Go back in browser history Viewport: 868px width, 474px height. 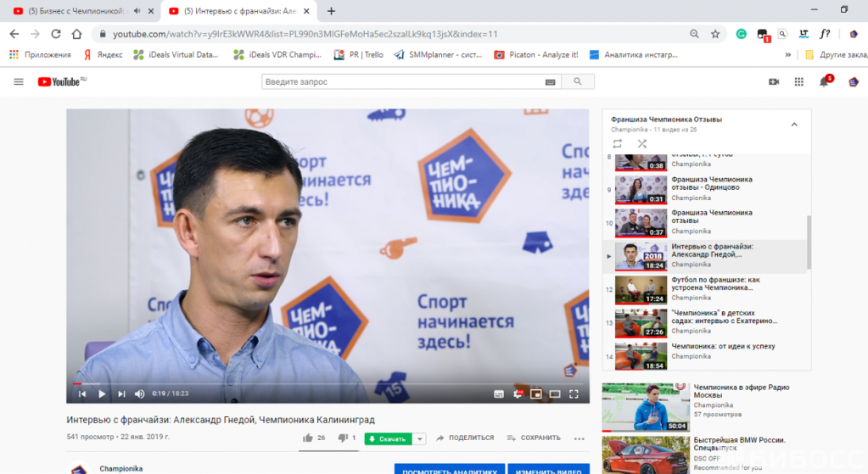point(14,34)
